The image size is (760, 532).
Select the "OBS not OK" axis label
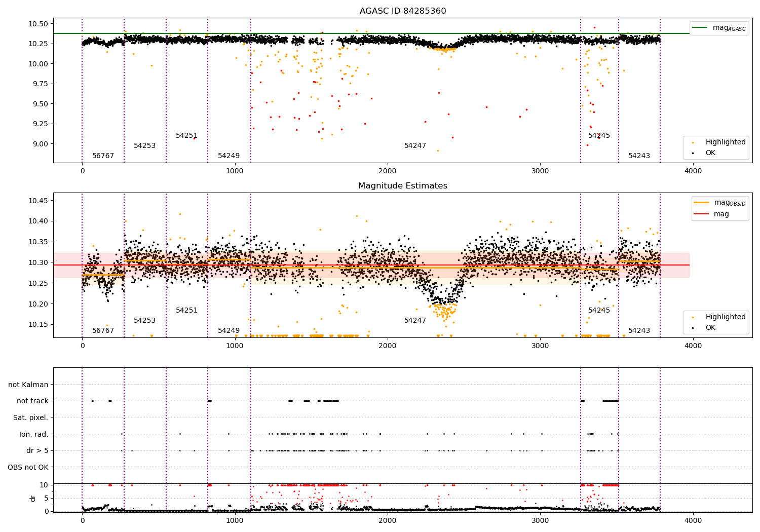(x=28, y=467)
